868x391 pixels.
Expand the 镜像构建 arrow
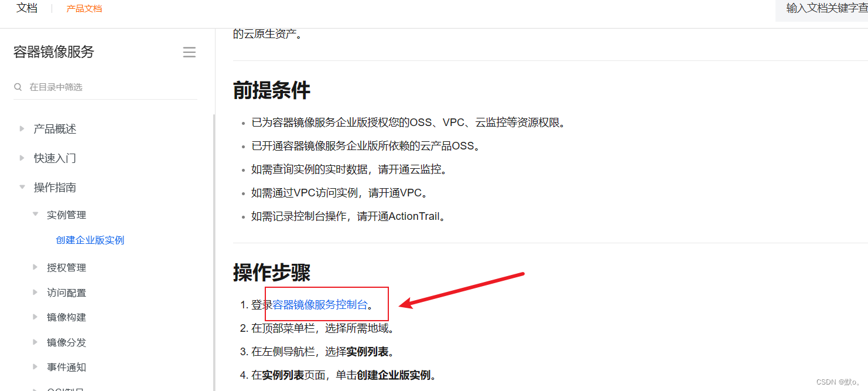tap(35, 317)
